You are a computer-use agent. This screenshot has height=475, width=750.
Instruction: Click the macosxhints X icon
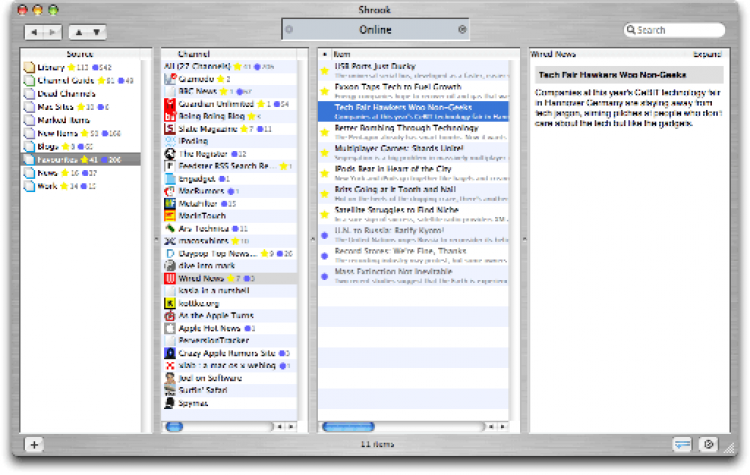click(170, 241)
